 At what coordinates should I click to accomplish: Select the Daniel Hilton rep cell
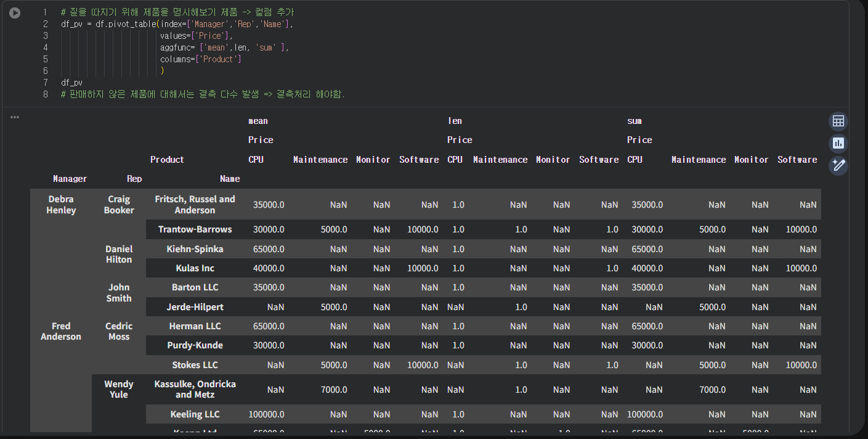click(119, 254)
